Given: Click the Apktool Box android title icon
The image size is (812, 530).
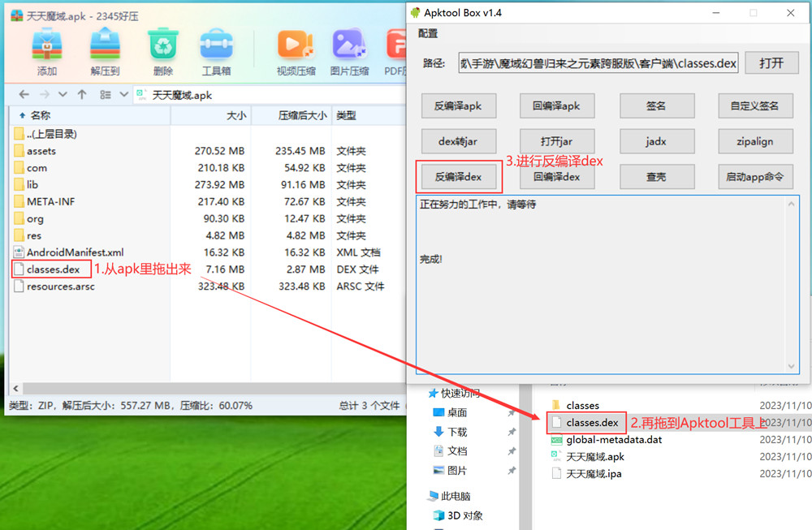Looking at the screenshot, I should (x=415, y=13).
